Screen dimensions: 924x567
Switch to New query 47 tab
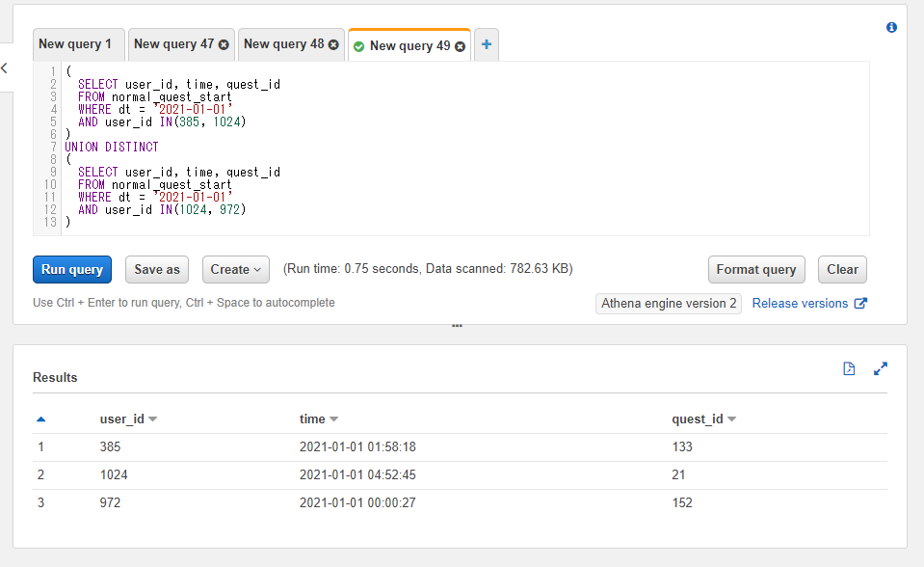173,44
